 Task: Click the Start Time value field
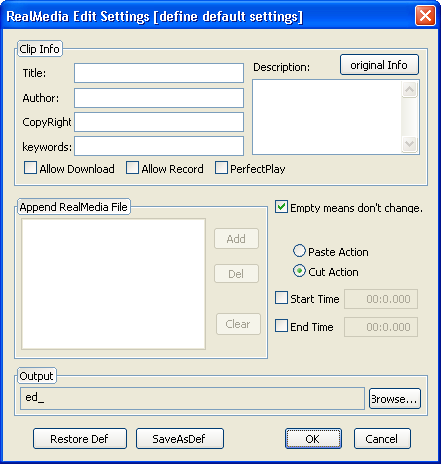click(x=381, y=299)
